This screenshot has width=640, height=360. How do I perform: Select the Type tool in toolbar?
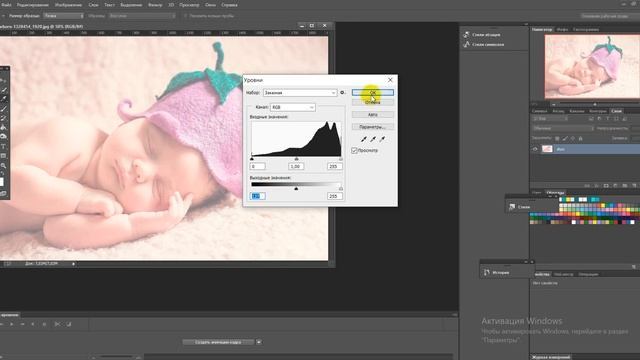click(3, 146)
